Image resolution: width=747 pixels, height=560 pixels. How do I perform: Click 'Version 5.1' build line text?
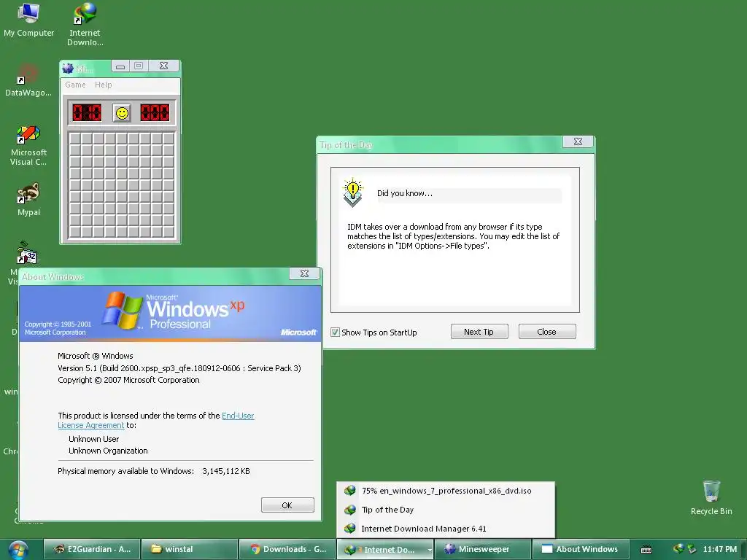(179, 368)
